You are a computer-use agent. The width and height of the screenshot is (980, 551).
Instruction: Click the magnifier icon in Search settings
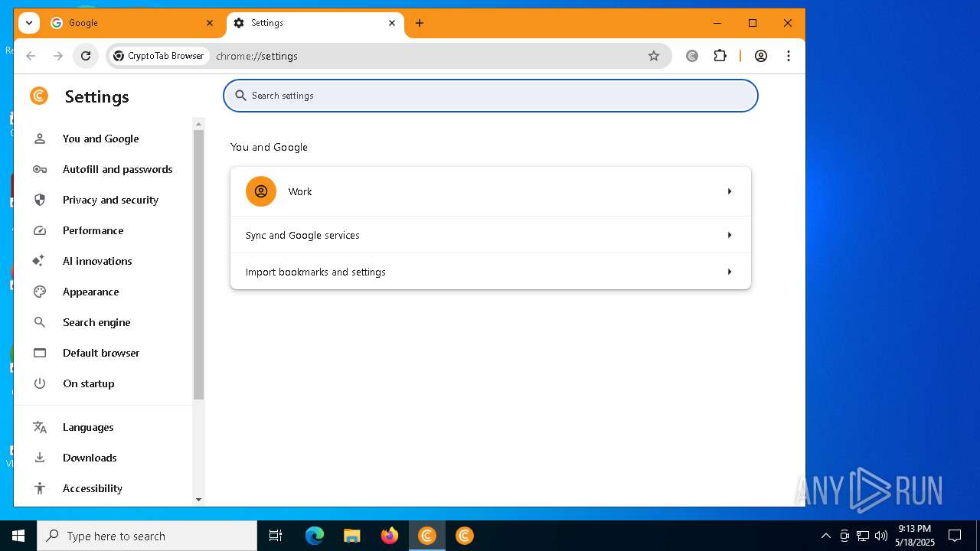pyautogui.click(x=240, y=96)
